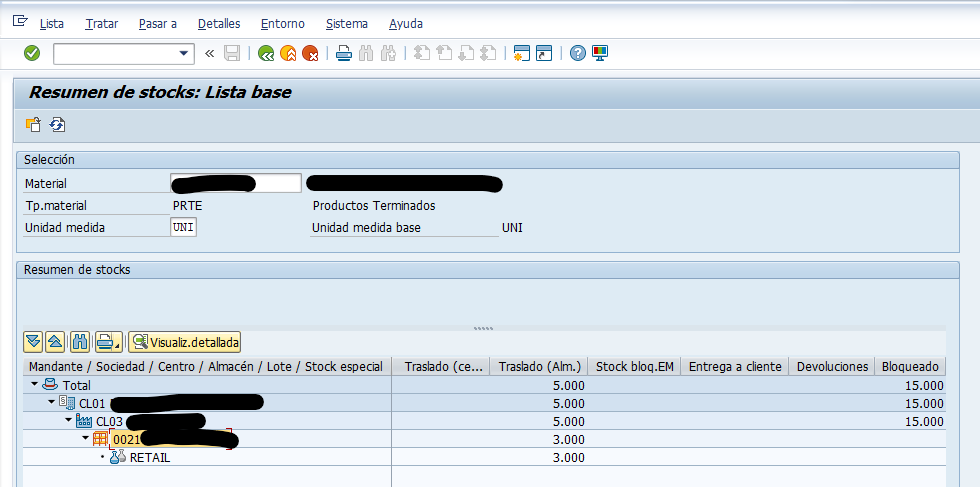Click the orange Exit icon in toolbar
This screenshot has height=487, width=980.
coord(288,53)
